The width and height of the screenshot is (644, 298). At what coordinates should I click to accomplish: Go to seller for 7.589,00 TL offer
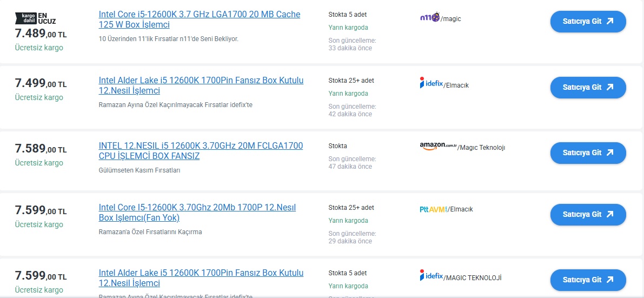click(588, 153)
